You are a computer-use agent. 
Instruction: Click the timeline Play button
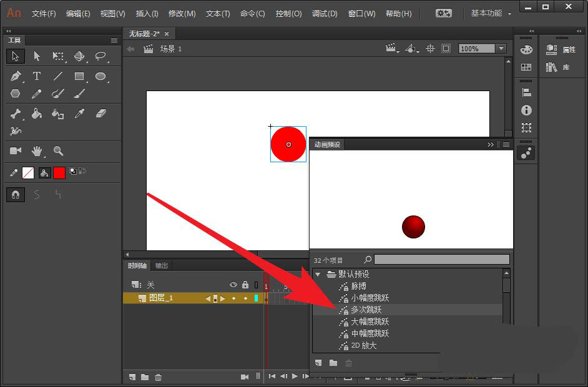point(295,376)
